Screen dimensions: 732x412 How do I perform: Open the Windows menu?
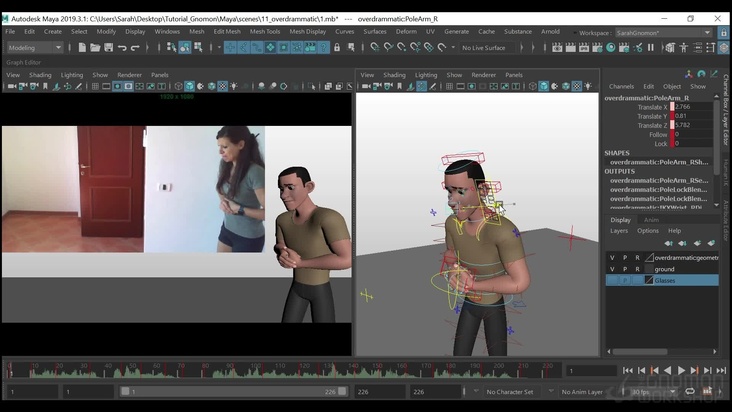pos(167,32)
